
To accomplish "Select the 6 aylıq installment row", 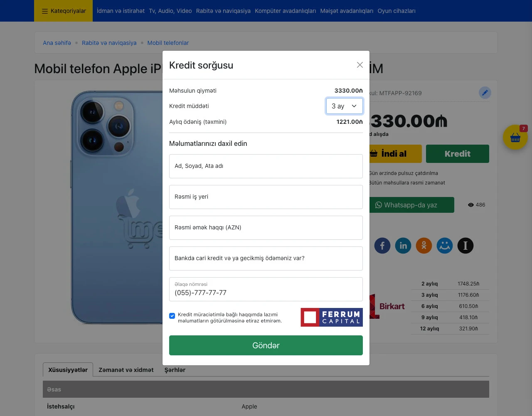I will pos(450,306).
